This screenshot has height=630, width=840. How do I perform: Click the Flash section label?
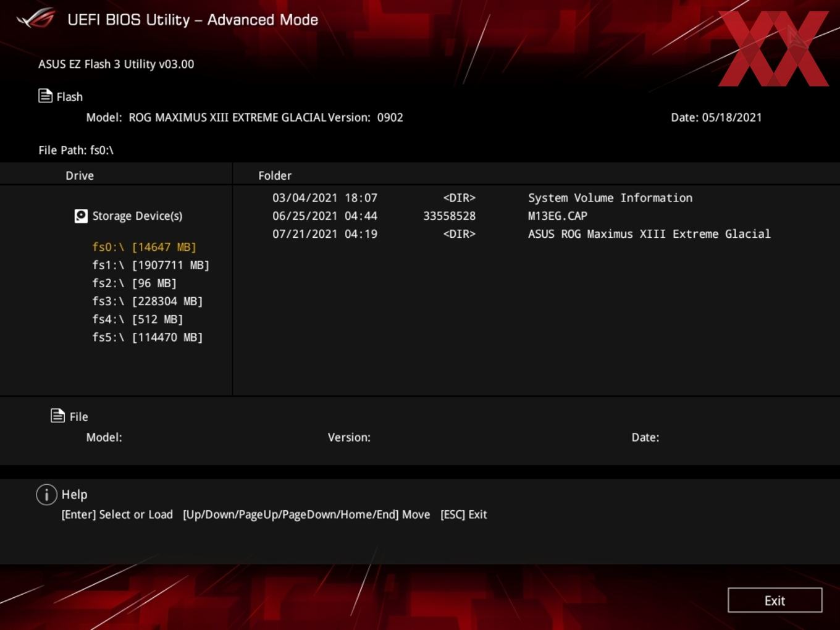[x=70, y=97]
